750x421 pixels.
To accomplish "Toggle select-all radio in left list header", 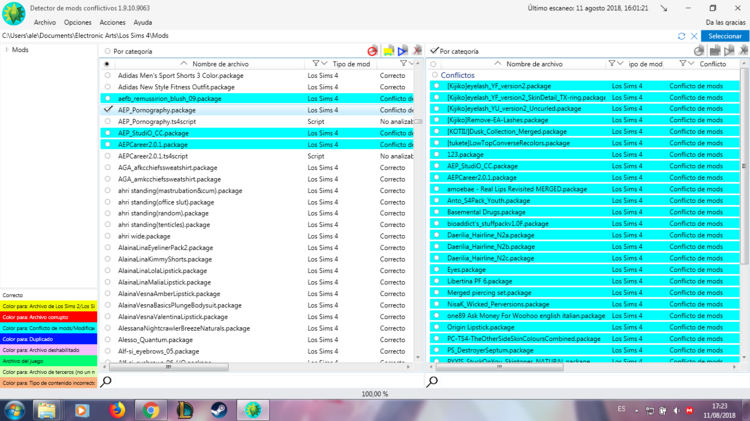I will coord(107,64).
